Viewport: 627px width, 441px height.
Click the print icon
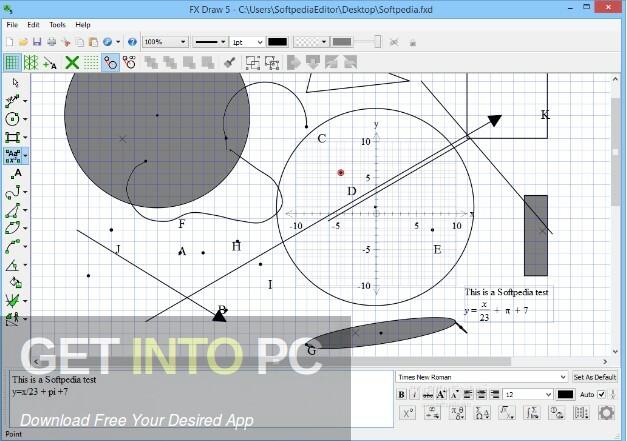[52, 42]
